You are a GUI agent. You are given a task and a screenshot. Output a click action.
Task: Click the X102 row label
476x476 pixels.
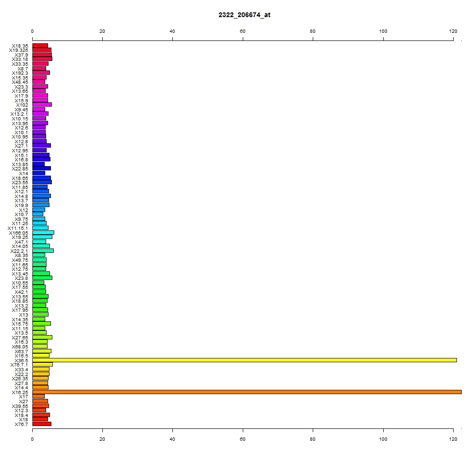point(22,105)
